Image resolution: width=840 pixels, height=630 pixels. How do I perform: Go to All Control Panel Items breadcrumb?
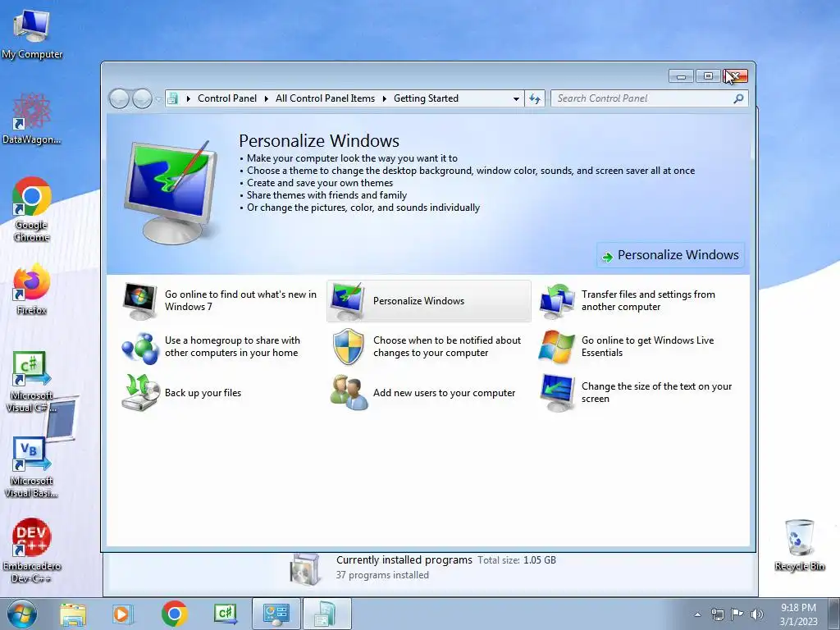point(325,98)
